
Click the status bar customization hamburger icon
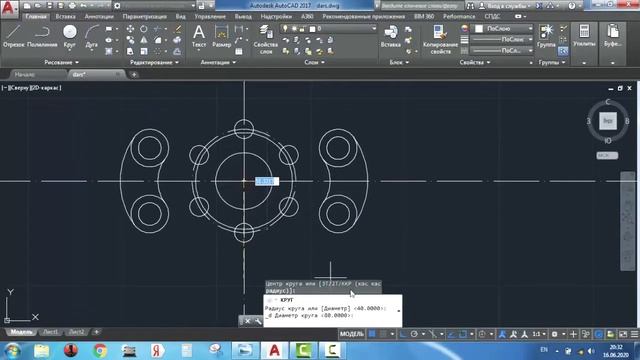[x=635, y=334]
